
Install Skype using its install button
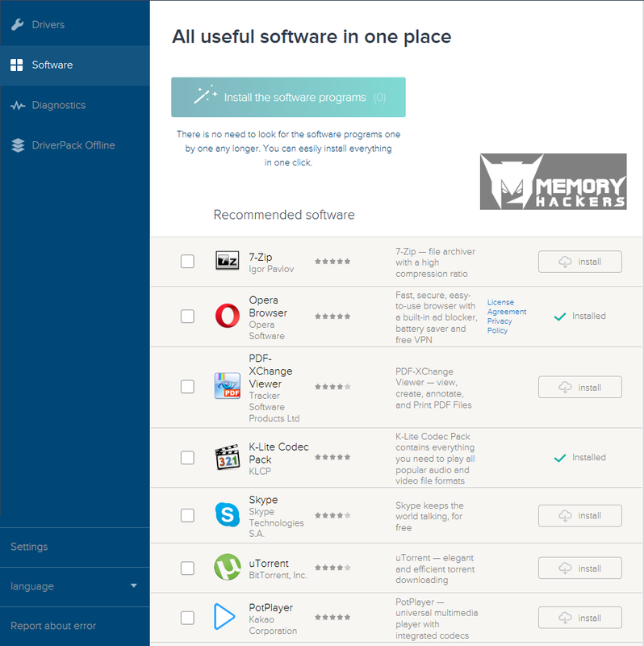579,515
